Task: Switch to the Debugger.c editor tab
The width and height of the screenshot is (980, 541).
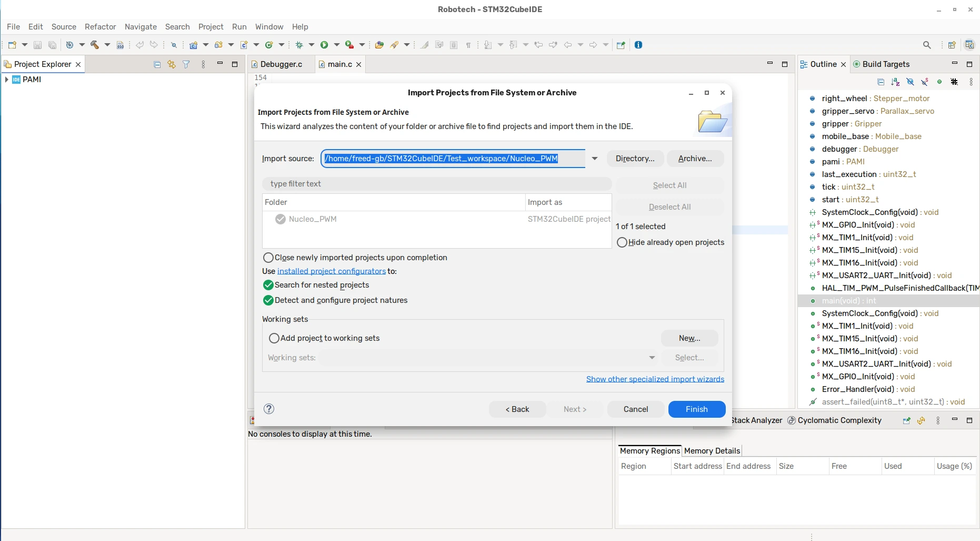Action: [281, 64]
